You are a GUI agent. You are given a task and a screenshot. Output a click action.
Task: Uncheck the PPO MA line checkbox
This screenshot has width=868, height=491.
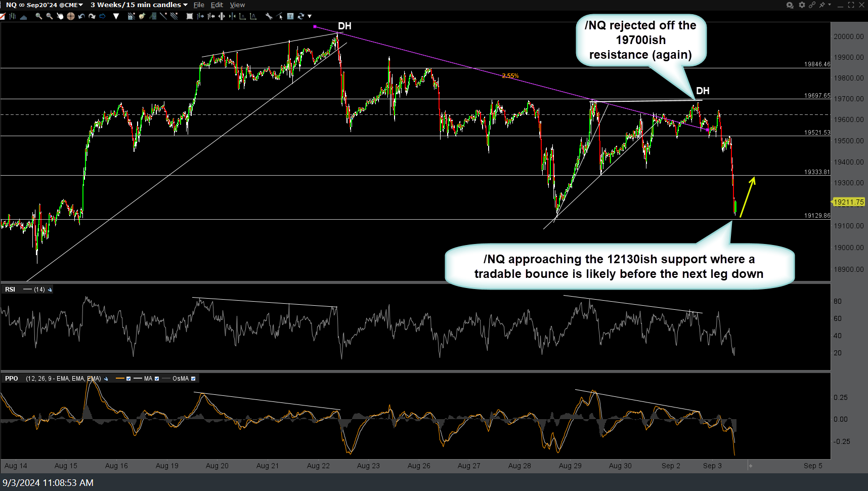157,379
